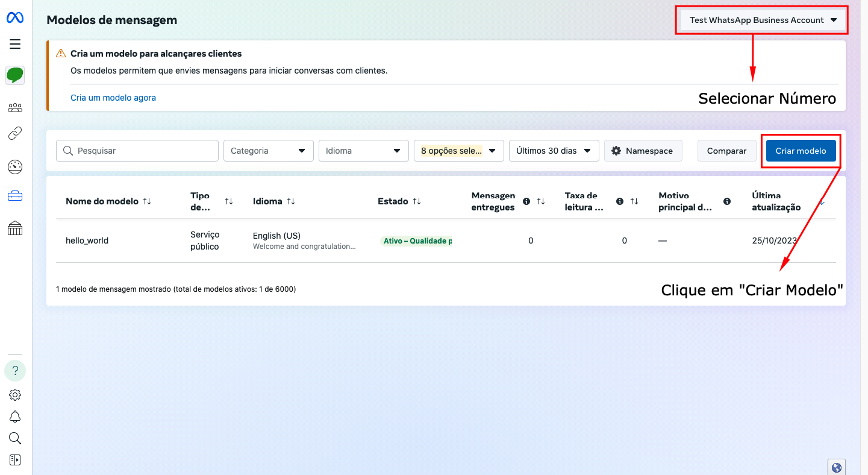Open the notifications bell icon
This screenshot has width=868, height=475.
pyautogui.click(x=14, y=417)
